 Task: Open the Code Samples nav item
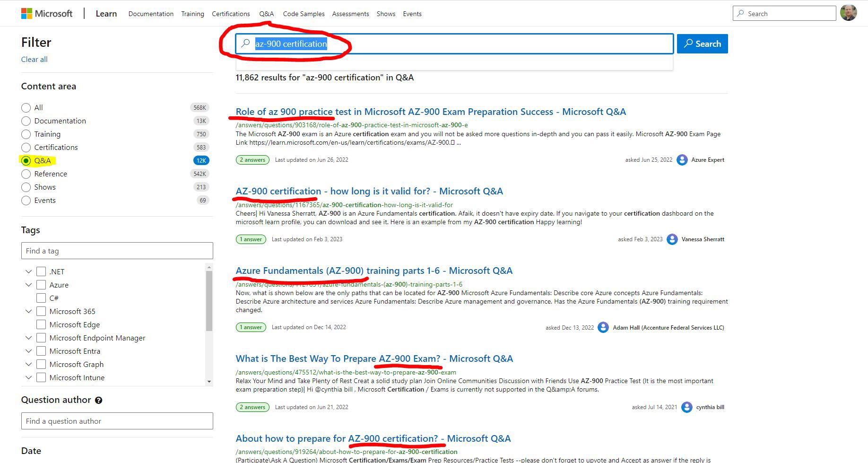[x=304, y=14]
